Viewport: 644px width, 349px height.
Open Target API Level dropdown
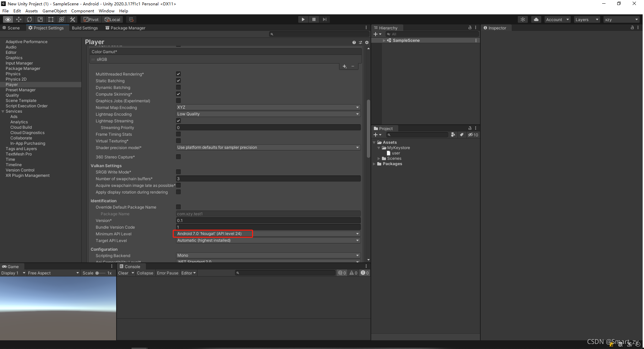[x=268, y=240]
